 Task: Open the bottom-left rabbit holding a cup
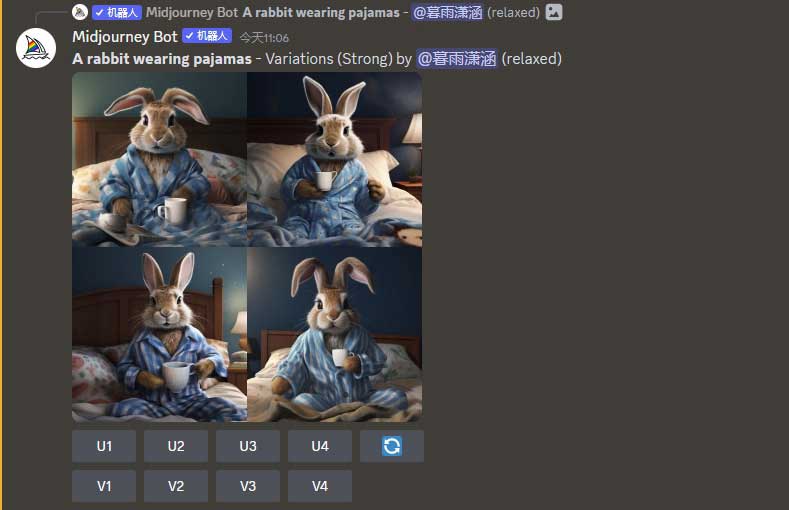tap(159, 334)
